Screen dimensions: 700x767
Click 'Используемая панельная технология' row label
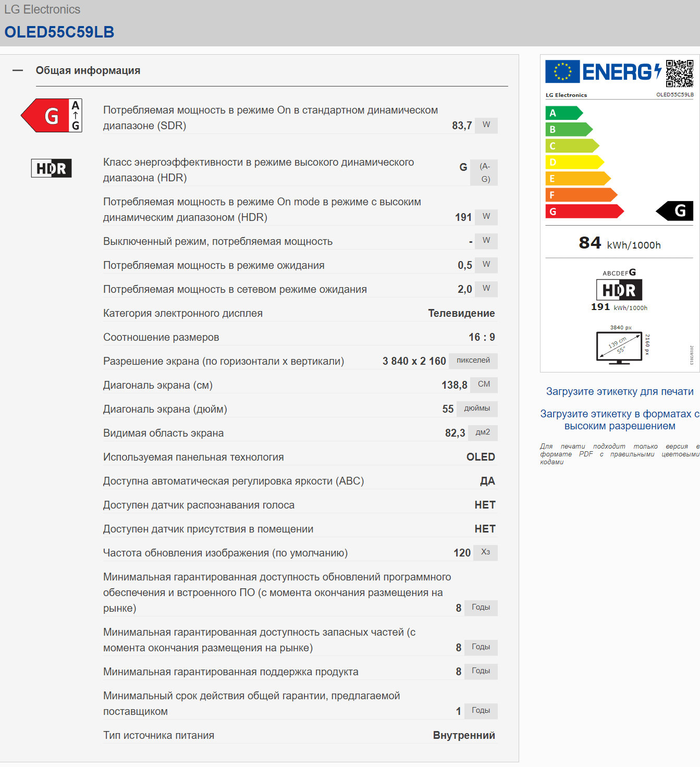(193, 457)
